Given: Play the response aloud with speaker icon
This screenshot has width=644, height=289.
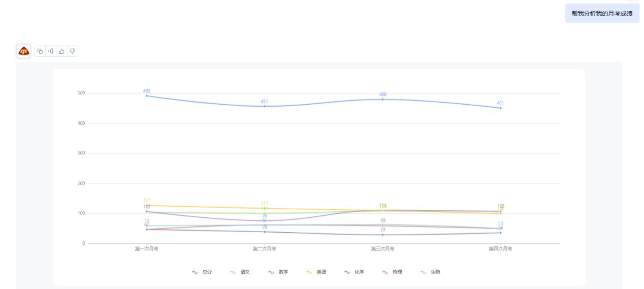Looking at the screenshot, I should [x=51, y=51].
